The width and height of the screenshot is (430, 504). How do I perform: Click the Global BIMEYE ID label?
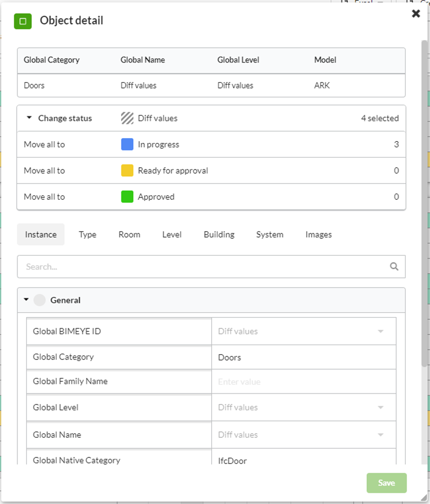pyautogui.click(x=67, y=332)
